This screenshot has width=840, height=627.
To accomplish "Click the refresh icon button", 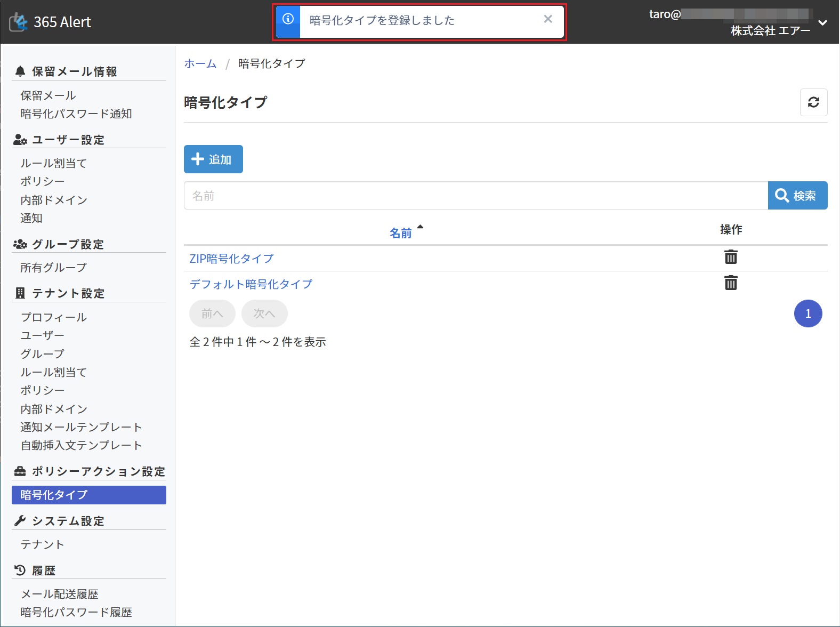I will (813, 102).
